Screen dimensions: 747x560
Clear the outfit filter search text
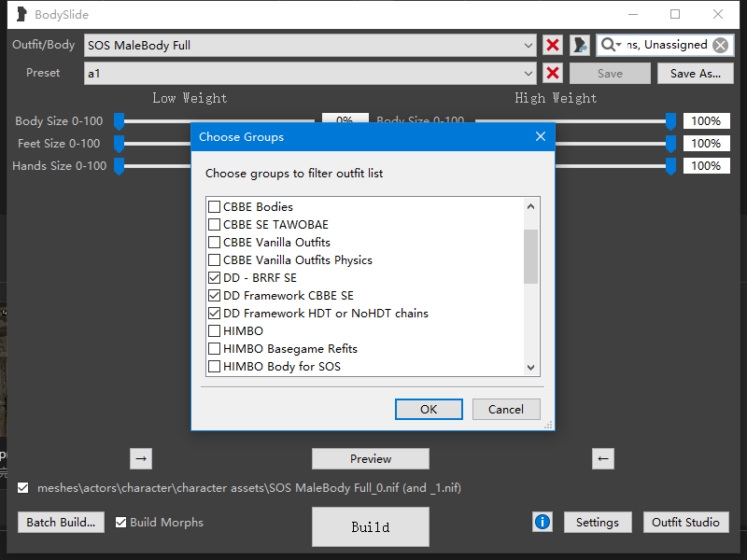720,45
